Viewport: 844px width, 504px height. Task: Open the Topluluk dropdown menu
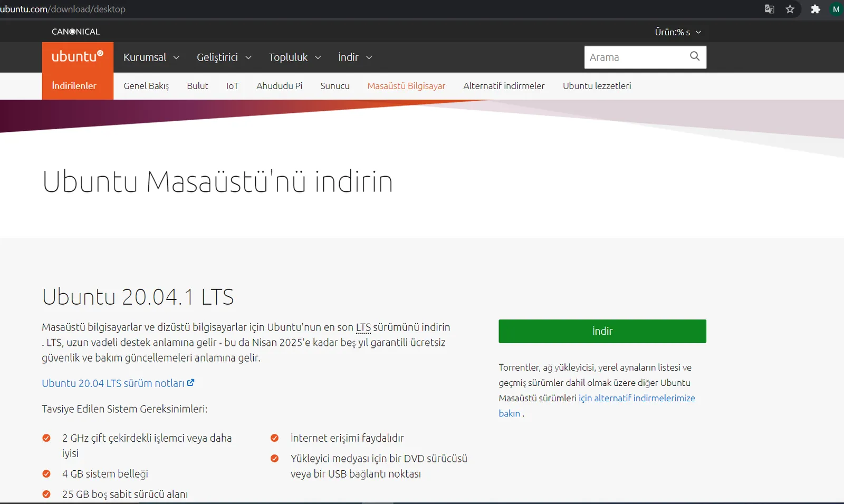pyautogui.click(x=294, y=57)
